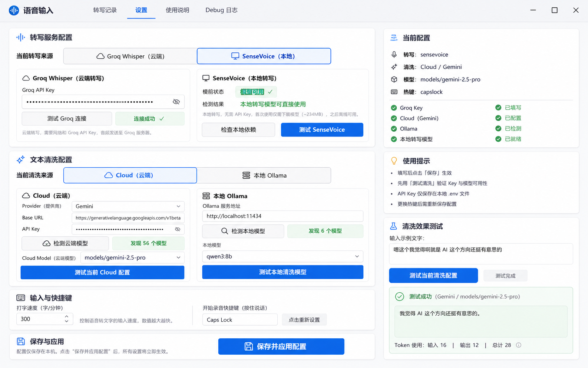Click the cleaned output text 我觉得 AI 这个方向还挺有意思的

point(440,313)
